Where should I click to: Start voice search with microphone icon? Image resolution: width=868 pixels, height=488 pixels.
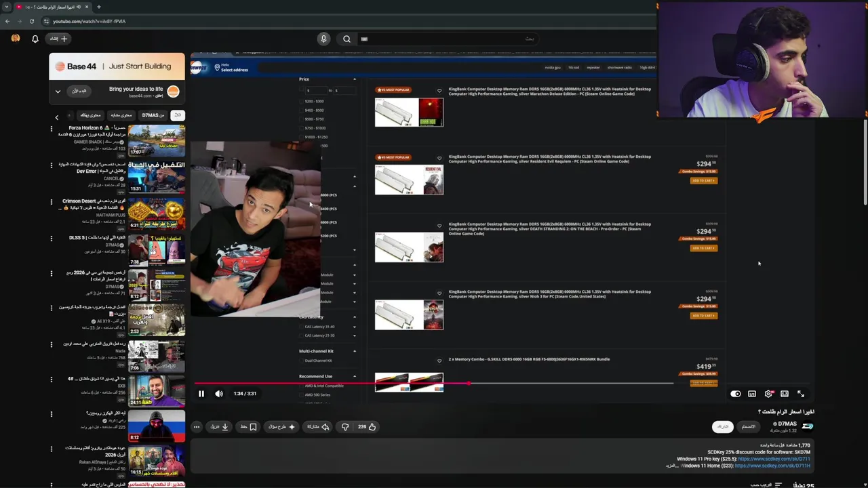point(323,39)
